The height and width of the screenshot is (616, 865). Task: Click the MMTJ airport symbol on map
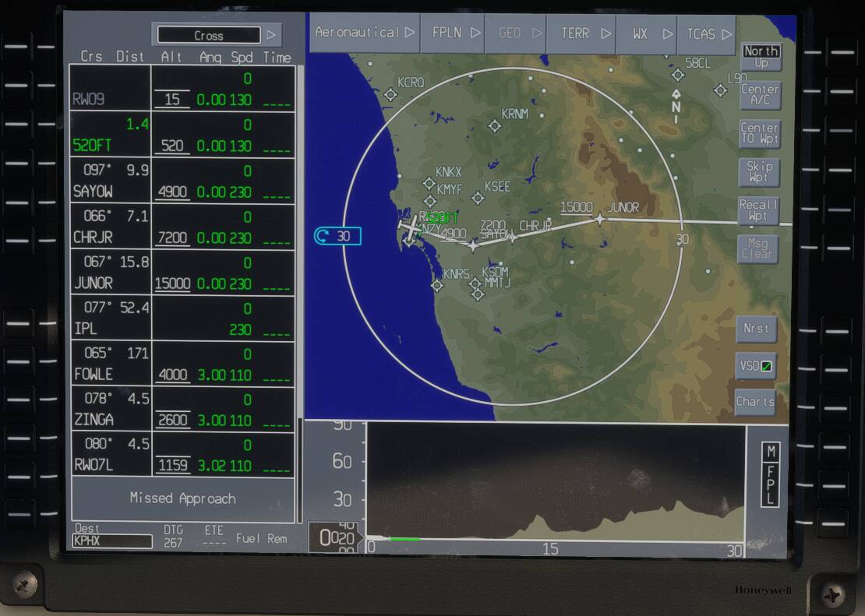click(478, 294)
